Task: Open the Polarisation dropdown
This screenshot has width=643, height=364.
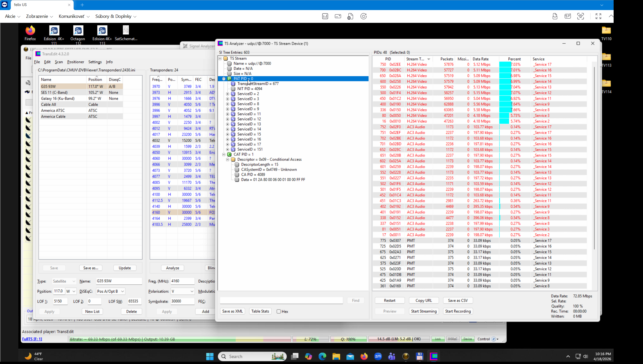Action: (x=182, y=291)
